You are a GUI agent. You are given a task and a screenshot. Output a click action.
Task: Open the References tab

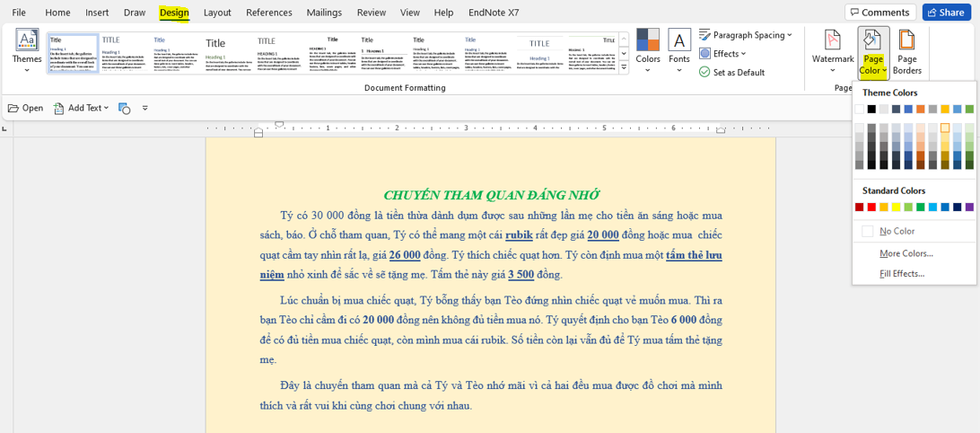click(268, 13)
